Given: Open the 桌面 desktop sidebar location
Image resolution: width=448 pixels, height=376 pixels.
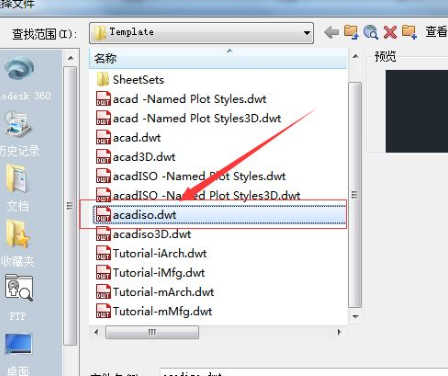Looking at the screenshot, I should tap(18, 353).
